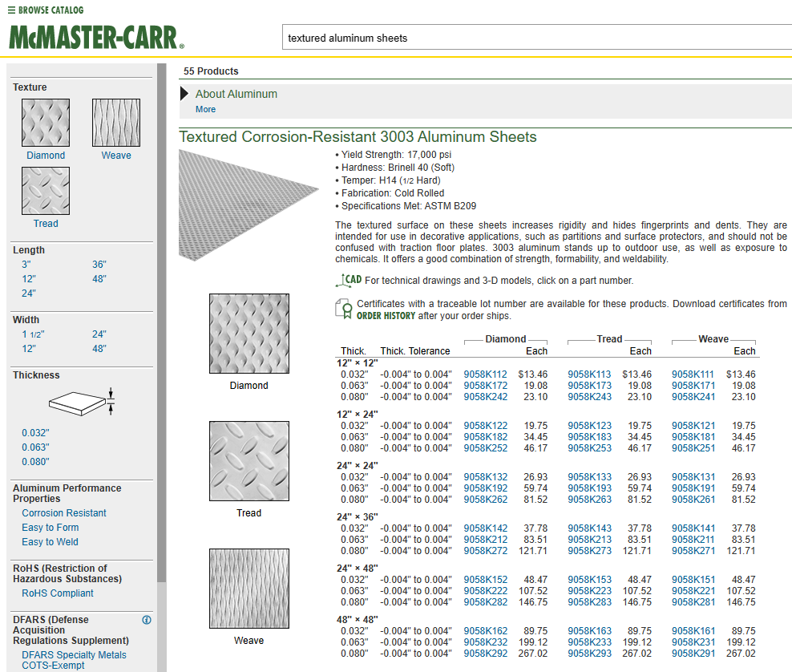Image resolution: width=792 pixels, height=672 pixels.
Task: Open part number 9058K122
Action: [486, 426]
